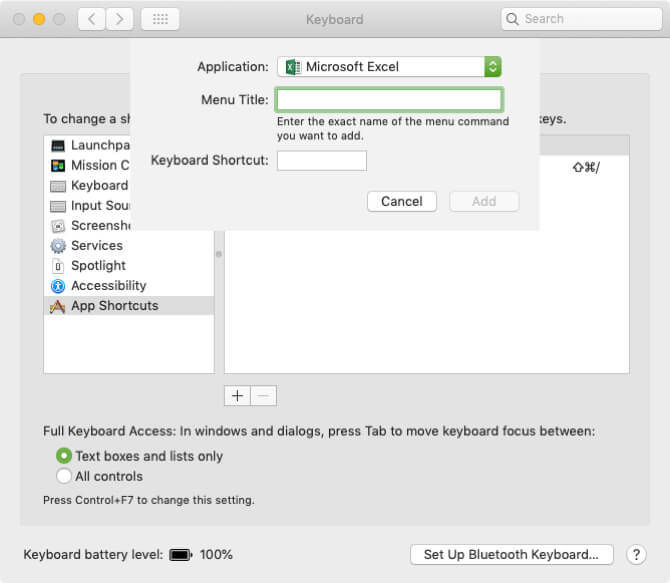Go back with the left chevron button

click(x=91, y=19)
